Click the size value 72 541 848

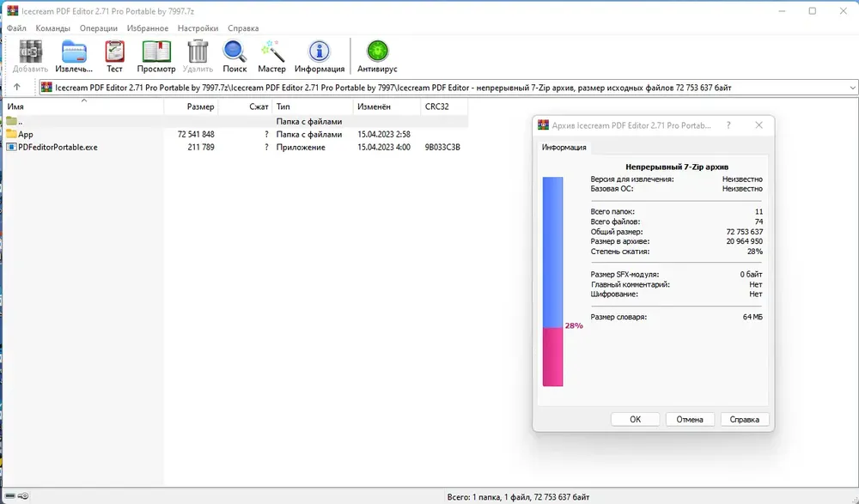196,134
